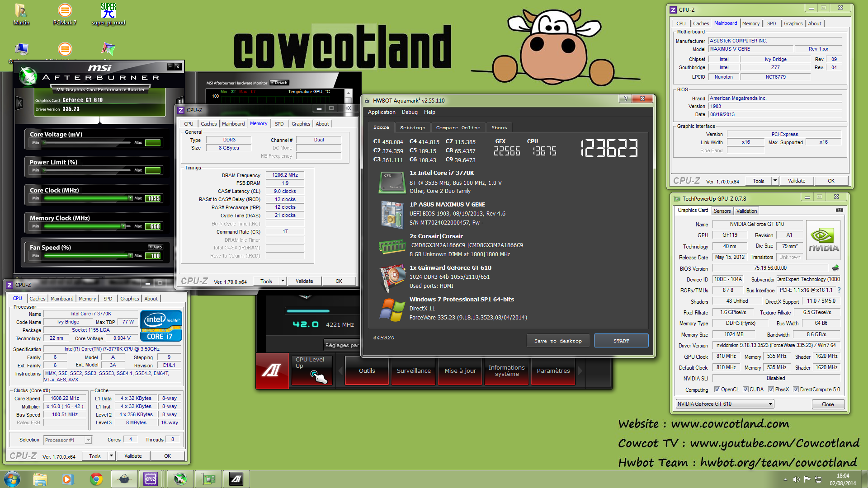Open Windows Explorer from the taskbar
The image size is (868, 488).
pos(40,479)
